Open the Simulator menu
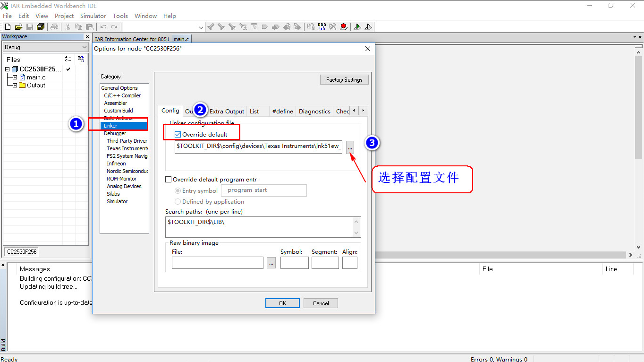Image resolution: width=644 pixels, height=362 pixels. pyautogui.click(x=93, y=16)
